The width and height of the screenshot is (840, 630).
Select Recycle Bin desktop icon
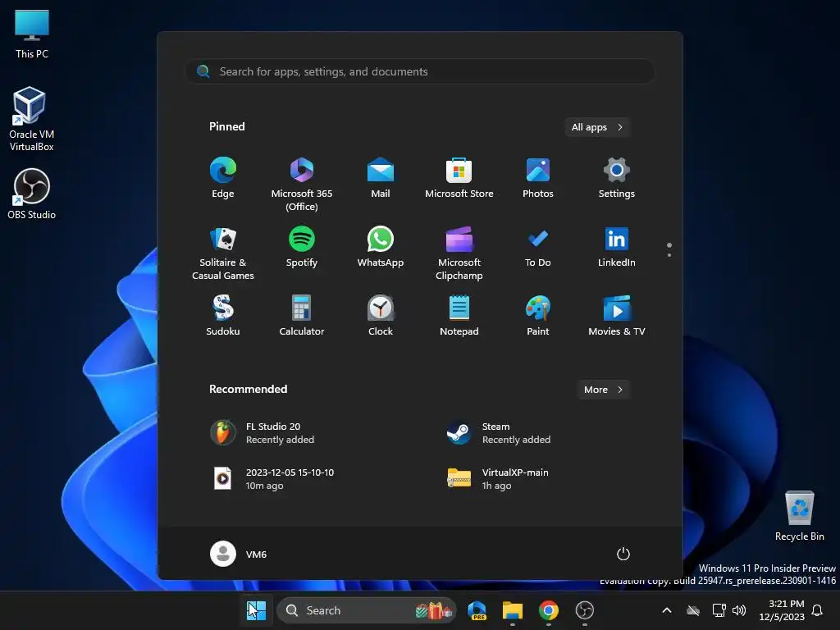(x=799, y=516)
